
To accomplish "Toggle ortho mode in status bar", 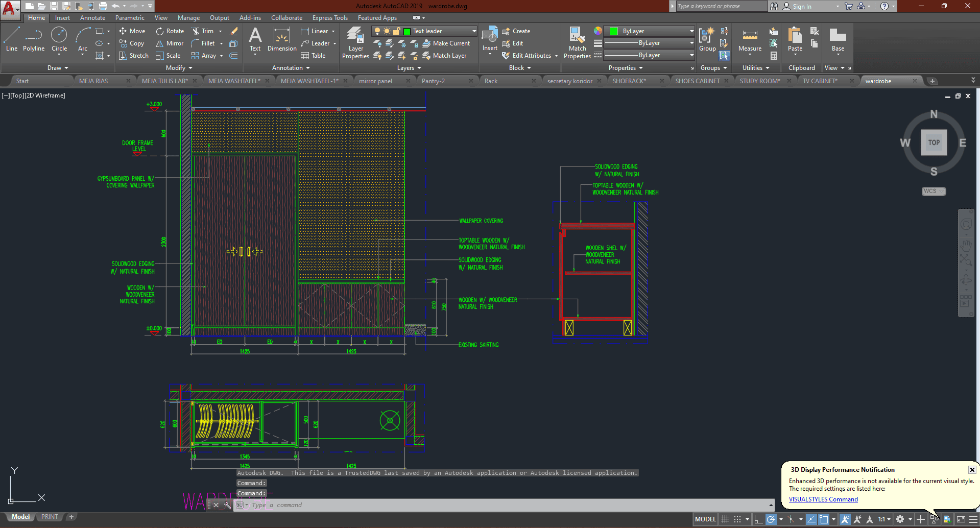I will (x=758, y=519).
